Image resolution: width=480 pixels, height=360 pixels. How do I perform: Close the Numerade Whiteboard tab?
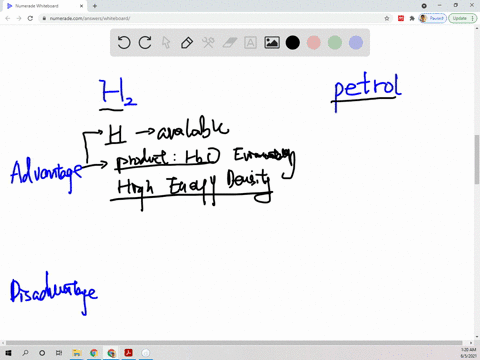81,6
